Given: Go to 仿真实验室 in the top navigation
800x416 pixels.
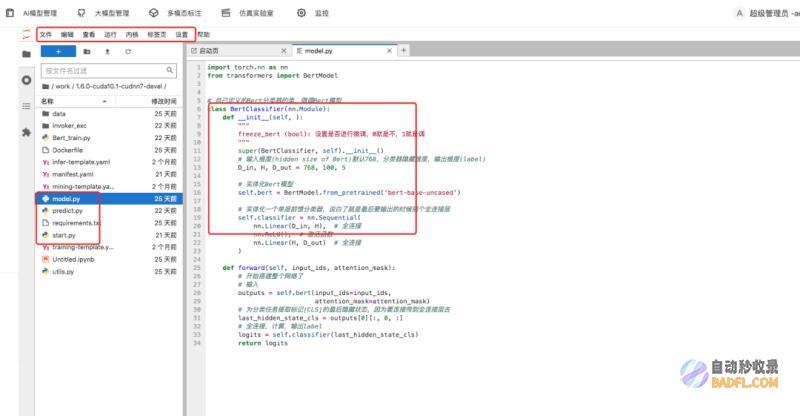Looking at the screenshot, I should point(256,13).
